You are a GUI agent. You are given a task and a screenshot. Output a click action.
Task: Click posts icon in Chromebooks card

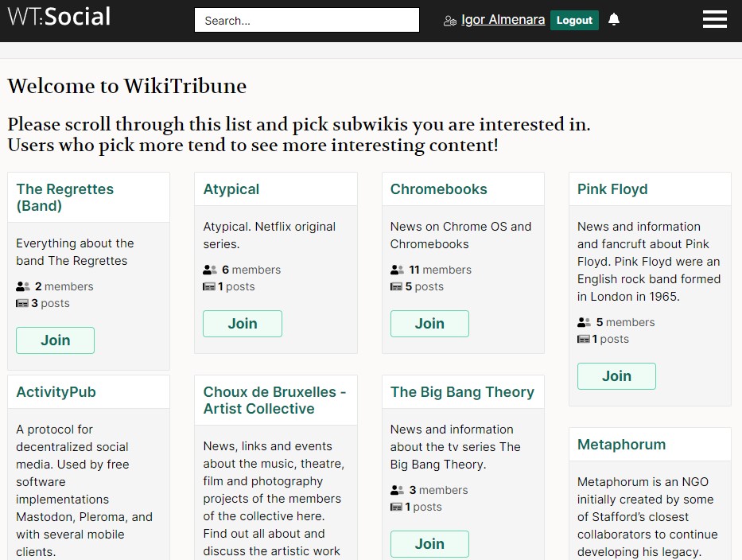tap(397, 286)
